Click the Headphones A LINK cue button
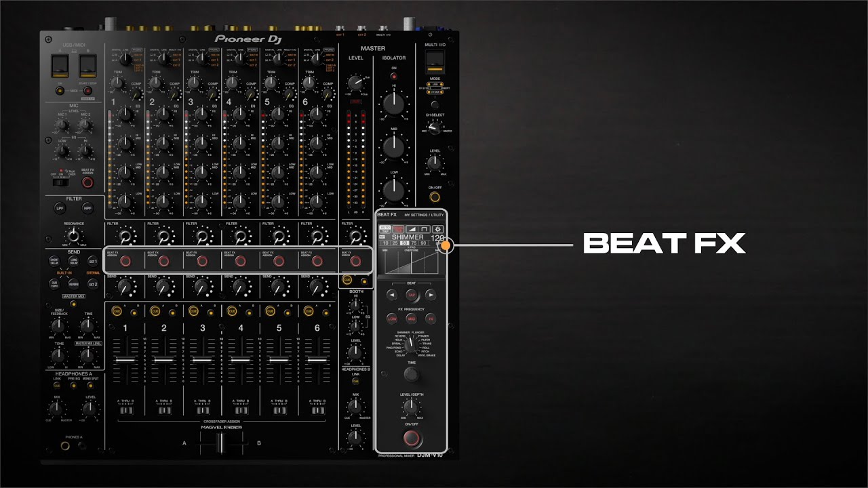The image size is (868, 488). point(57,385)
